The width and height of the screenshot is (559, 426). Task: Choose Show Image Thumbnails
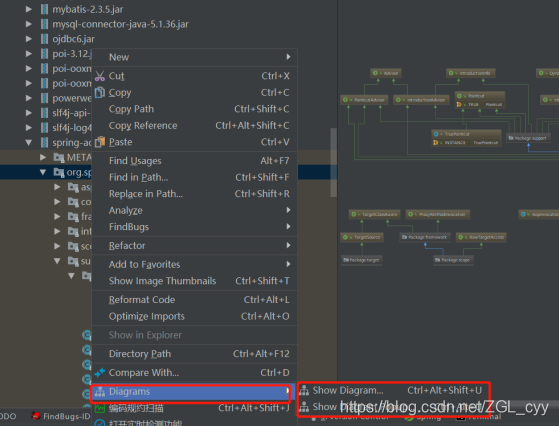click(x=195, y=281)
